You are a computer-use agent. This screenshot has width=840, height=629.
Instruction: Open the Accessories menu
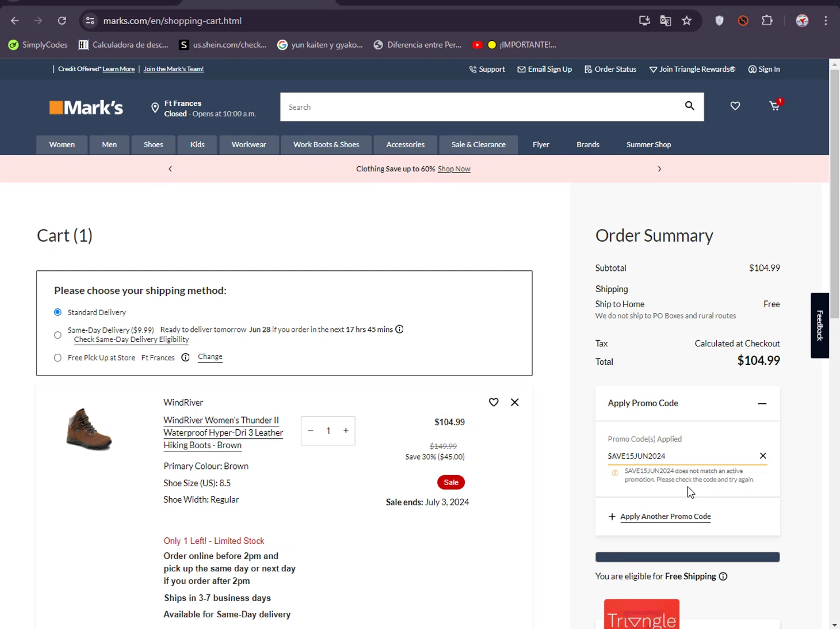pyautogui.click(x=405, y=144)
